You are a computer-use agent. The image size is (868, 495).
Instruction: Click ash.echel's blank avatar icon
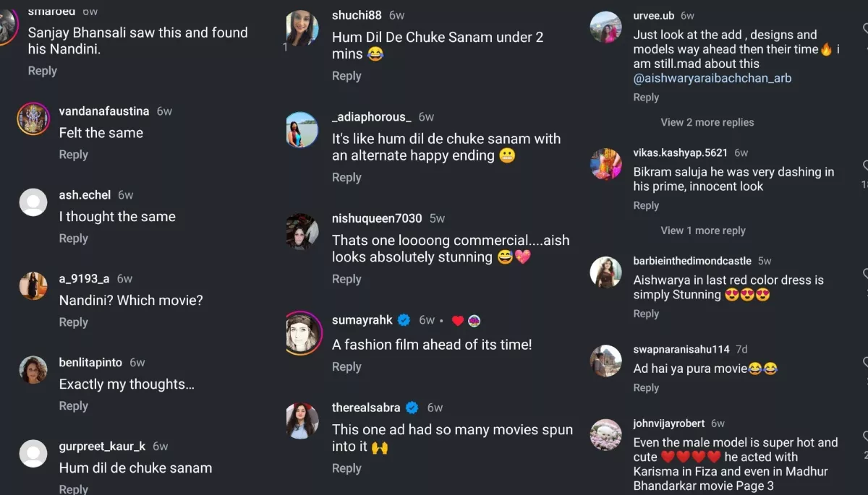pyautogui.click(x=33, y=203)
